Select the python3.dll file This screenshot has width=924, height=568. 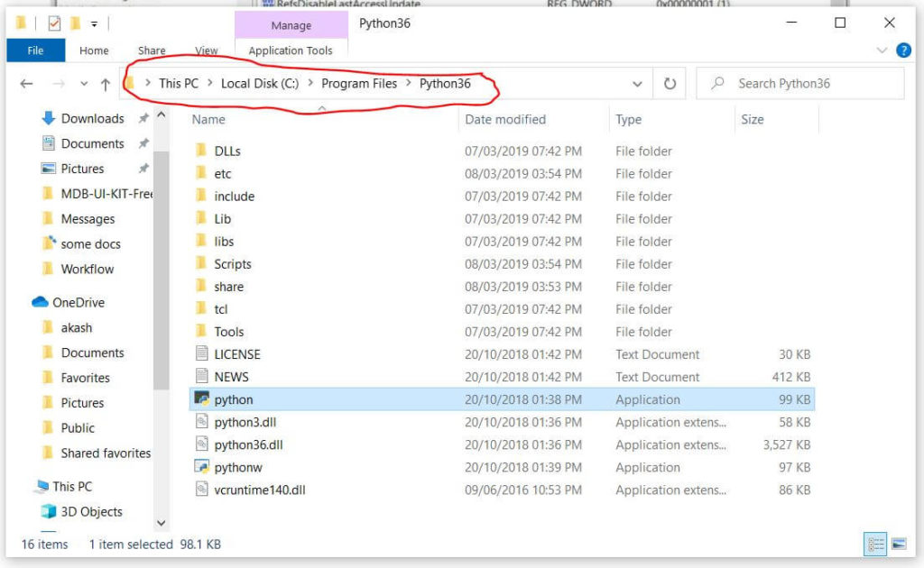pyautogui.click(x=245, y=422)
